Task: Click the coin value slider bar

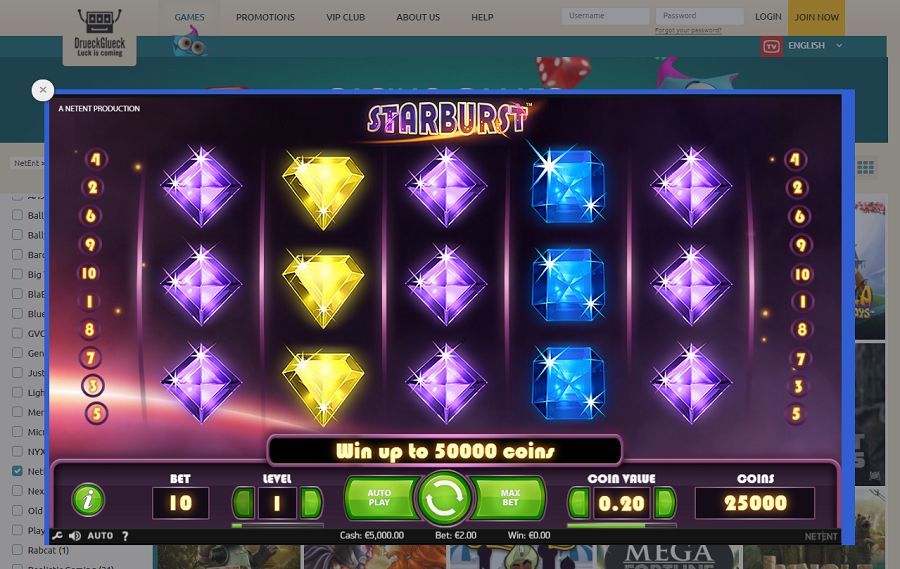Action: click(622, 525)
